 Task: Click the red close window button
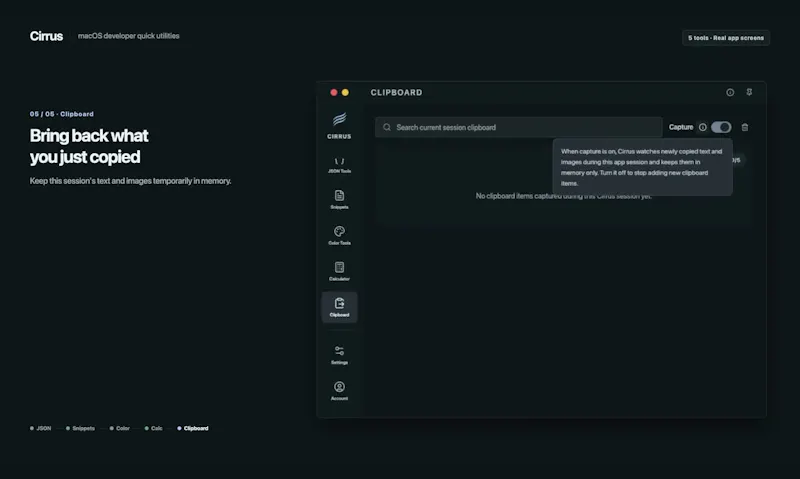[x=334, y=92]
